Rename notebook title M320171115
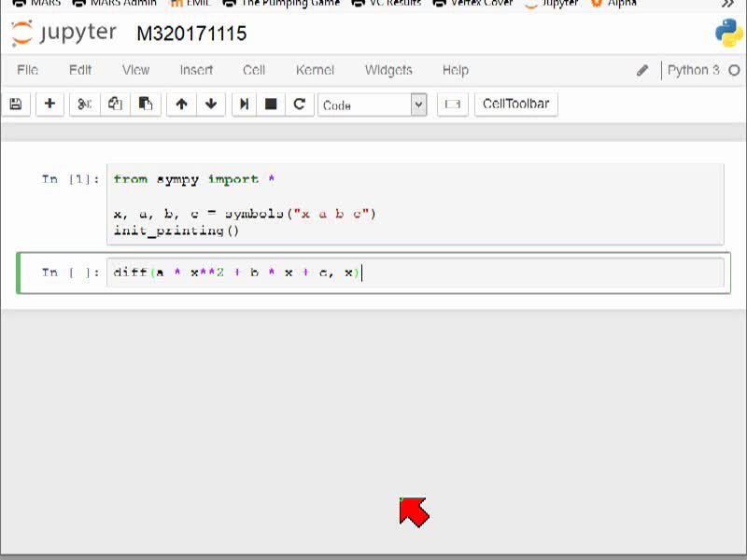Viewport: 747px width, 560px height. [191, 34]
